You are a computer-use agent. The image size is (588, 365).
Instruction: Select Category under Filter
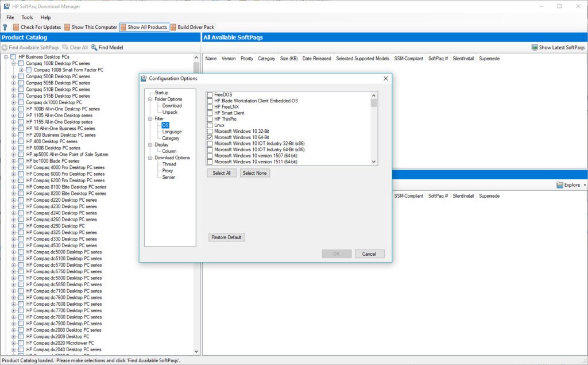tap(171, 138)
